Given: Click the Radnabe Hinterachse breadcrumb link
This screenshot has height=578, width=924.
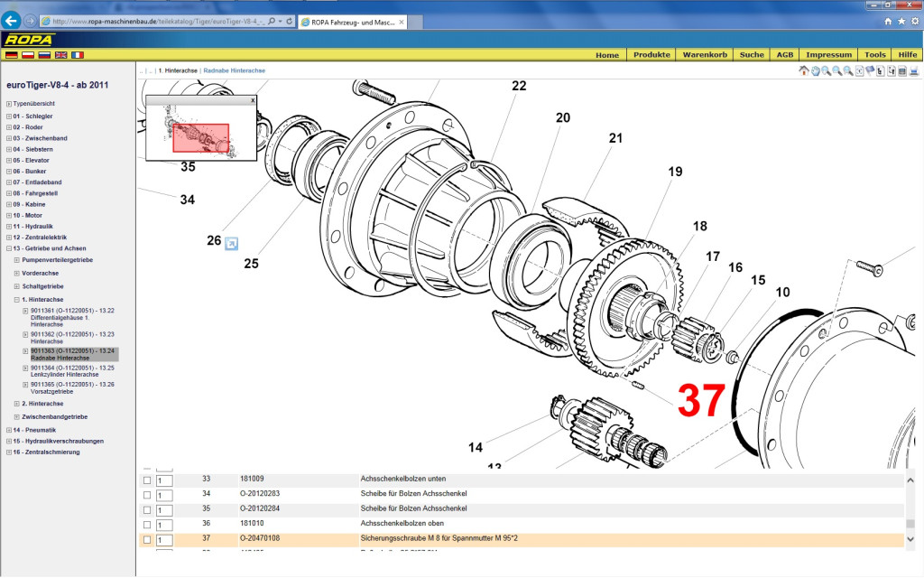Looking at the screenshot, I should pos(235,70).
